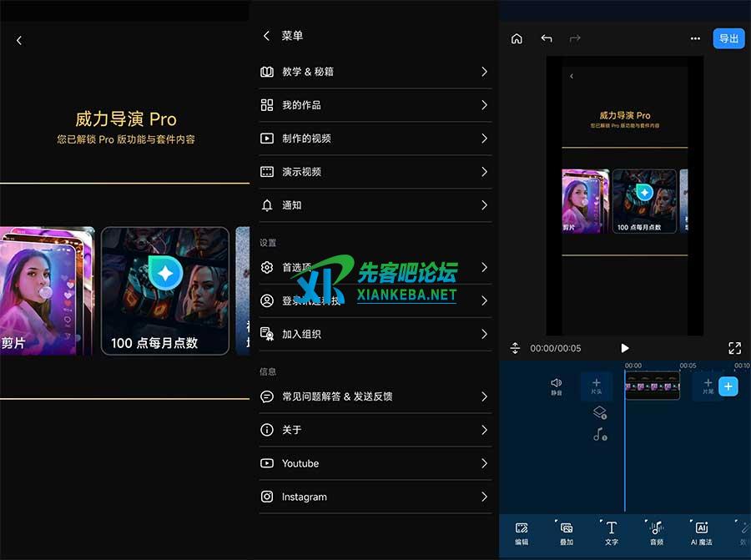Click the blue 导出 export button
Viewport: 751px width, 560px height.
coord(728,38)
